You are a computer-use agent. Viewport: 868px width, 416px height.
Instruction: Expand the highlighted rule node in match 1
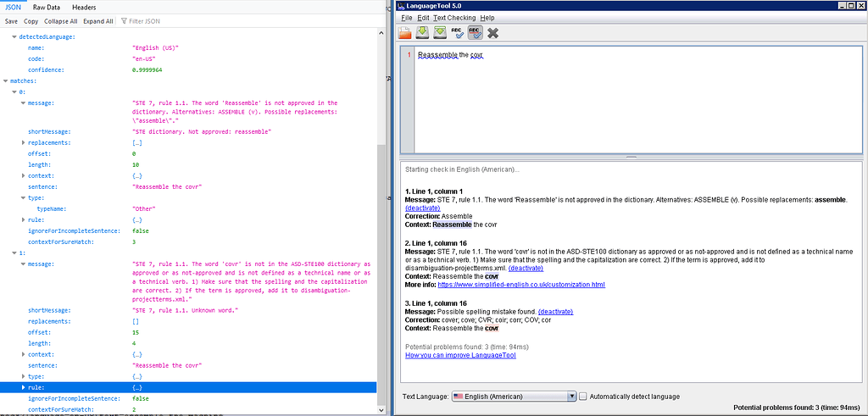(23, 387)
